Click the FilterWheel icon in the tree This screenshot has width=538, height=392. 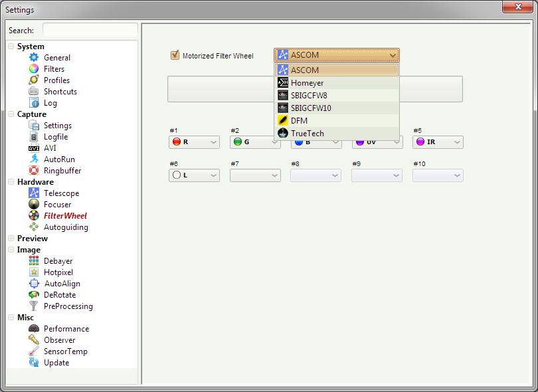pos(34,215)
